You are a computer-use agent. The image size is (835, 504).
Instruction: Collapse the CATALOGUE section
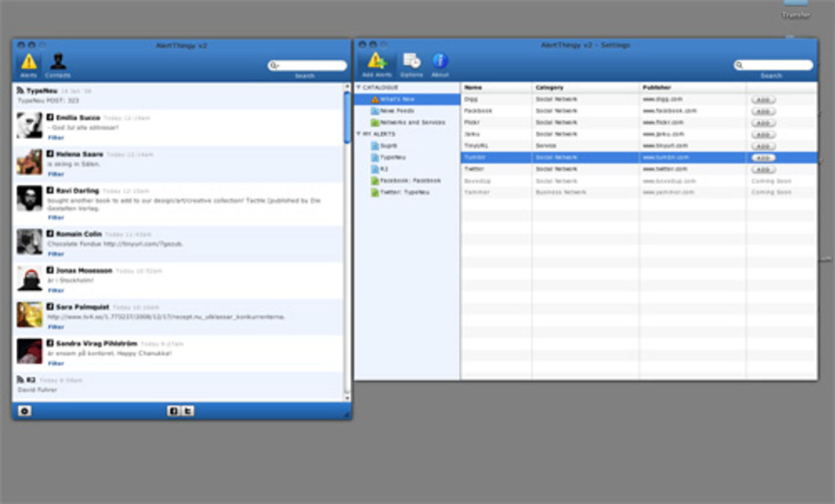click(x=358, y=87)
